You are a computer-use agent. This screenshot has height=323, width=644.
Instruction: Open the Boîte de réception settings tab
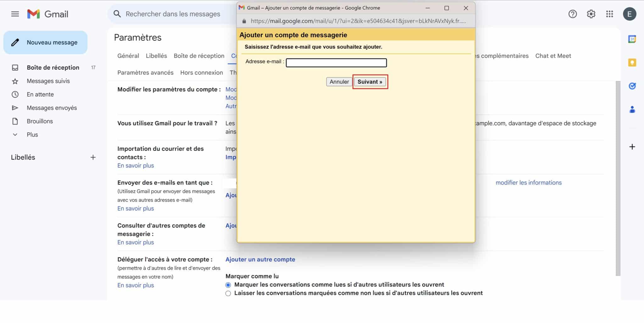[x=199, y=56]
